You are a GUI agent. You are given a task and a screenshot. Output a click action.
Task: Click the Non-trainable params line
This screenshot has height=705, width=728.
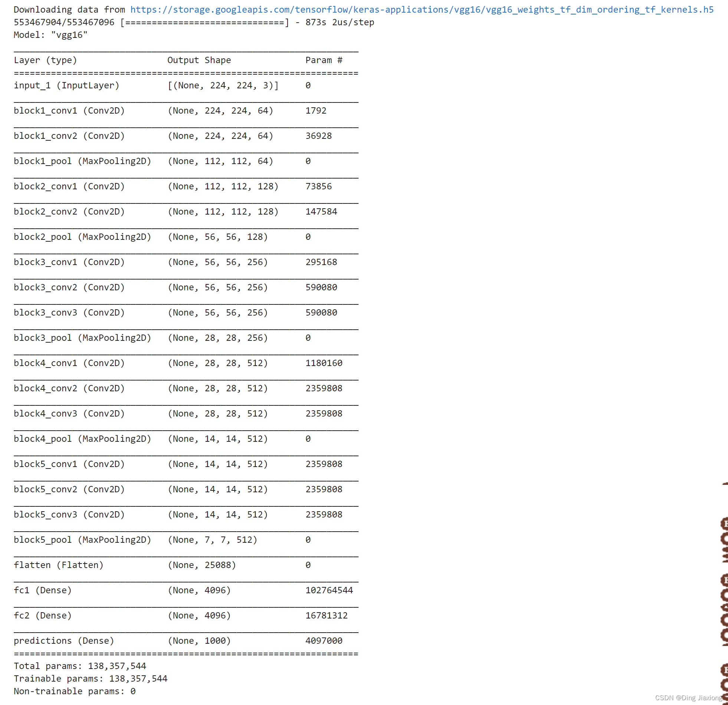point(74,691)
